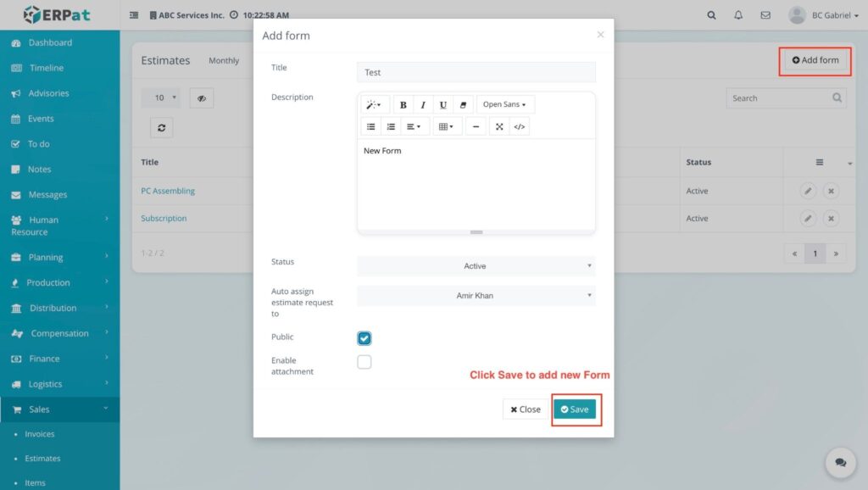Toggle underline formatting in description editor
Viewport: 868px width, 490px height.
click(442, 104)
